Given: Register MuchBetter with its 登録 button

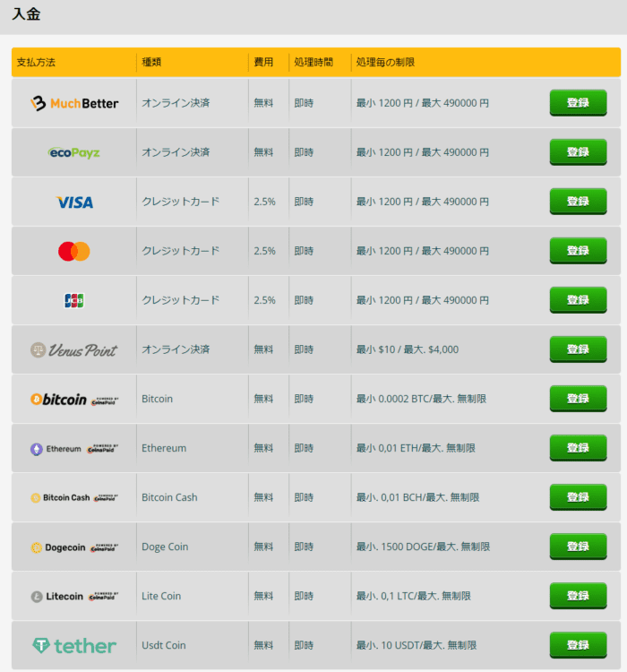Looking at the screenshot, I should (x=578, y=103).
